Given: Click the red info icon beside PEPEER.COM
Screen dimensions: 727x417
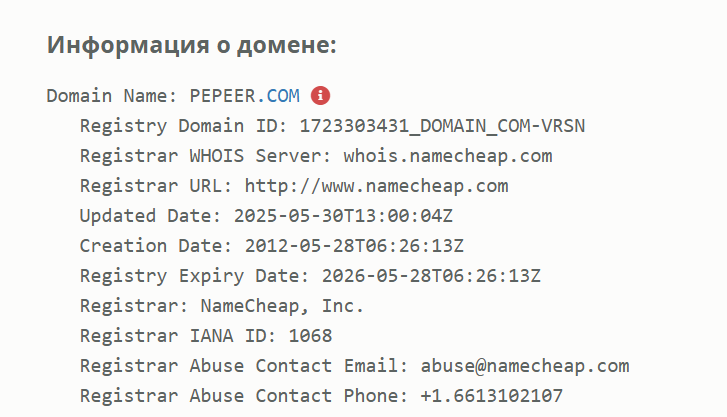Looking at the screenshot, I should [x=320, y=96].
